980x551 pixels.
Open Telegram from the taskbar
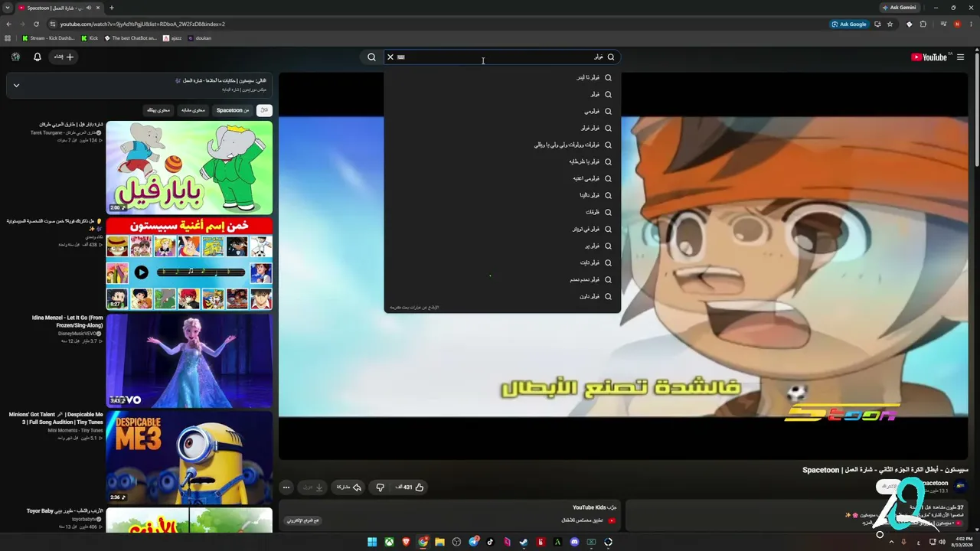(x=473, y=542)
